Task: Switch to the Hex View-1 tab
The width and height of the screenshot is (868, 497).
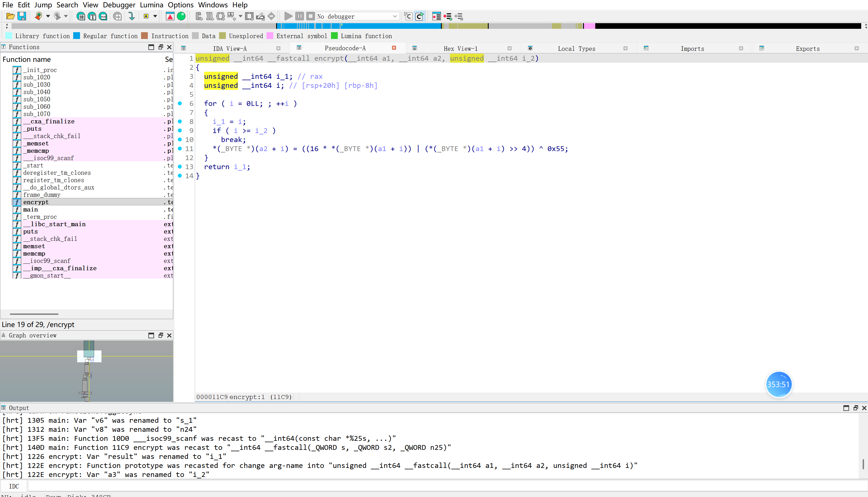Action: coord(460,48)
